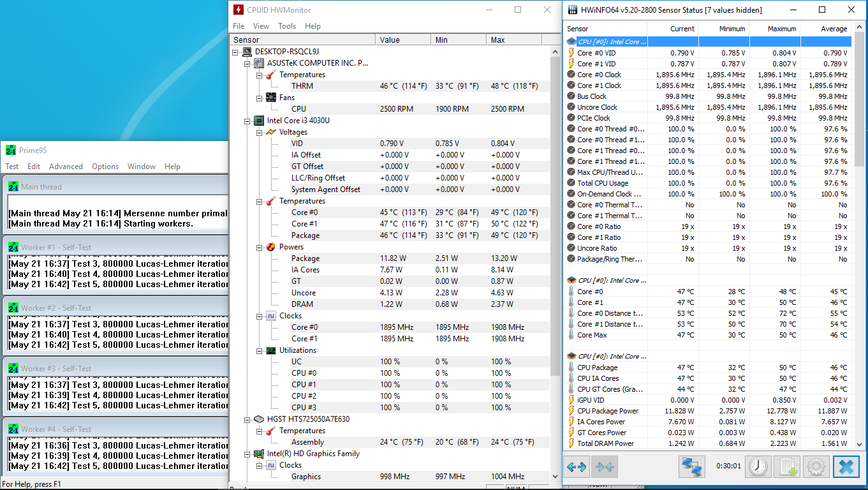Click the clock icon beside Bus Clock row
The width and height of the screenshot is (868, 490).
click(x=571, y=96)
